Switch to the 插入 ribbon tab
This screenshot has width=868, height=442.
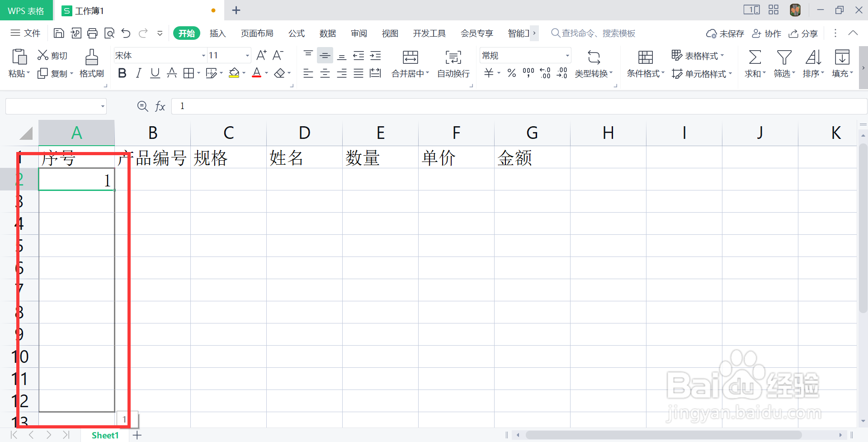point(217,33)
